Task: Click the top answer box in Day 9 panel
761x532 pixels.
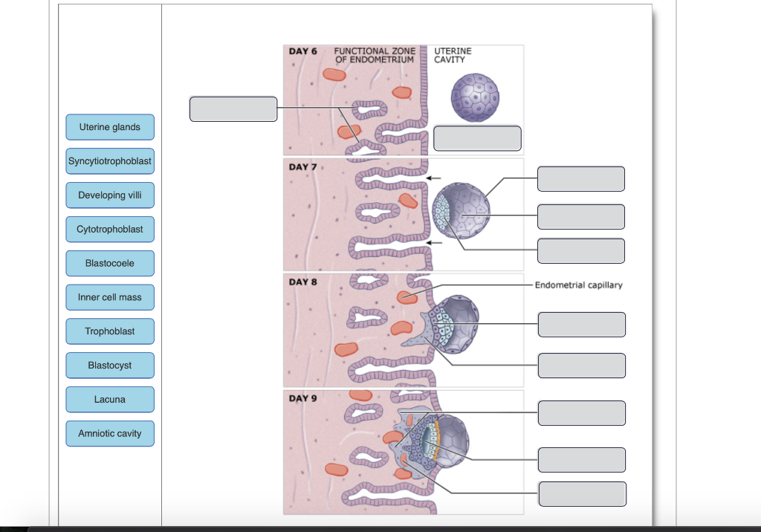Action: pos(582,413)
